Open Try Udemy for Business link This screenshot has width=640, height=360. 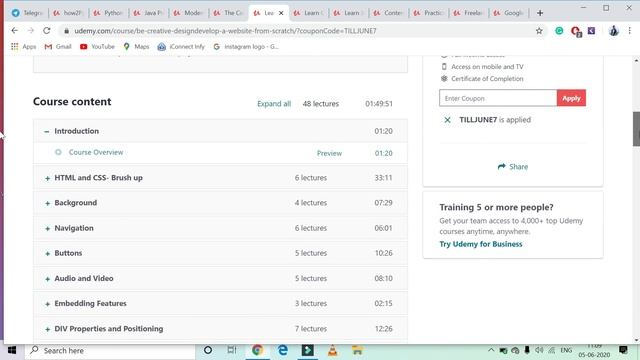pos(481,244)
